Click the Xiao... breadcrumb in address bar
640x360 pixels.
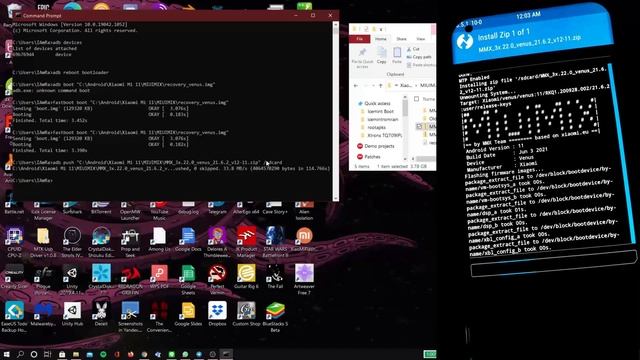click(405, 86)
